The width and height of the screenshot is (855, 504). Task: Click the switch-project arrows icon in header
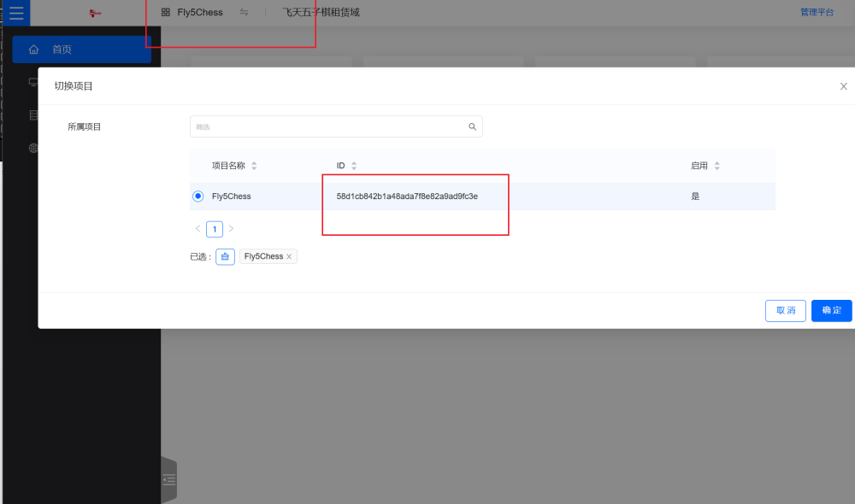(245, 13)
